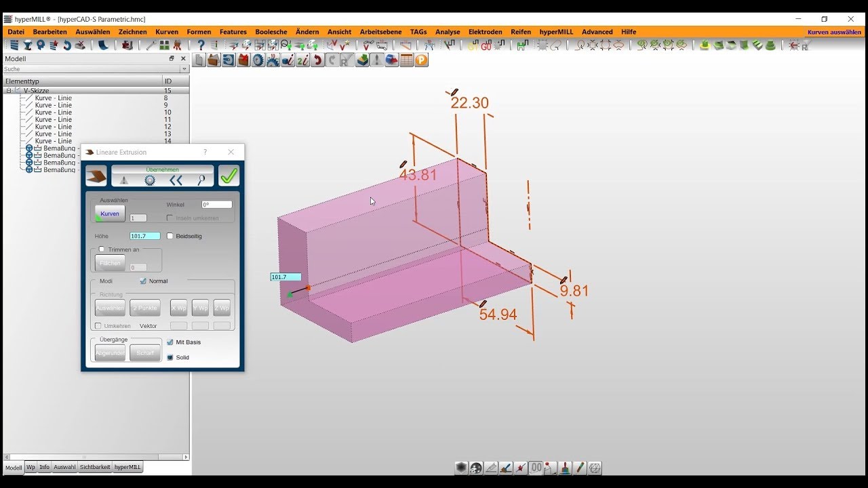
Task: Open the Datei menu
Action: [x=16, y=32]
